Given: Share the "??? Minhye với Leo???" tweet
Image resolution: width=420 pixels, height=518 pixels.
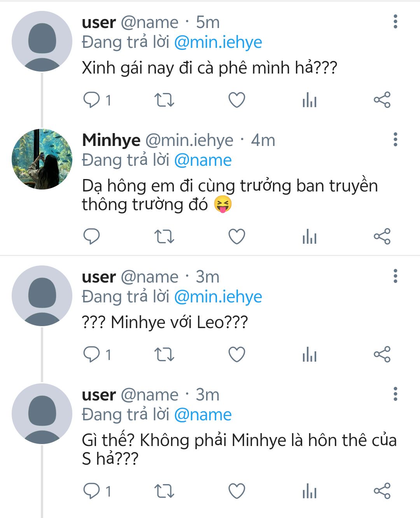Looking at the screenshot, I should (x=382, y=355).
